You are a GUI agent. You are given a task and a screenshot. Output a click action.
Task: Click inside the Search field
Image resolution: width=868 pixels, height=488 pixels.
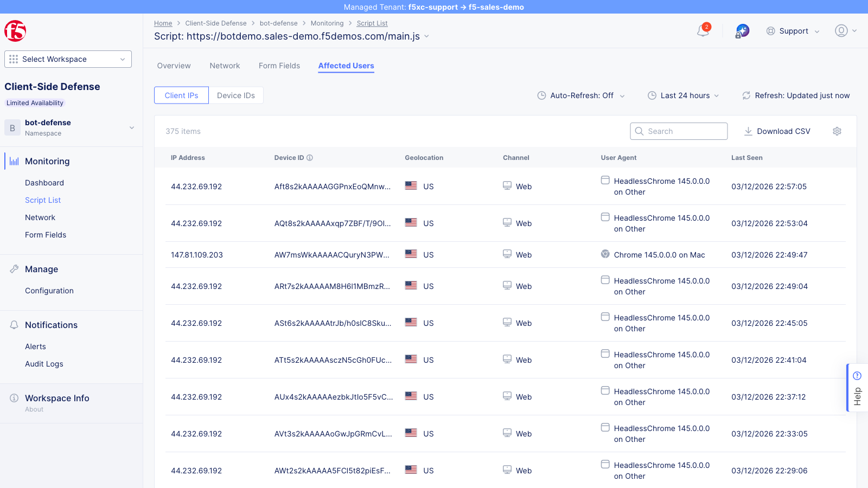[x=678, y=131]
